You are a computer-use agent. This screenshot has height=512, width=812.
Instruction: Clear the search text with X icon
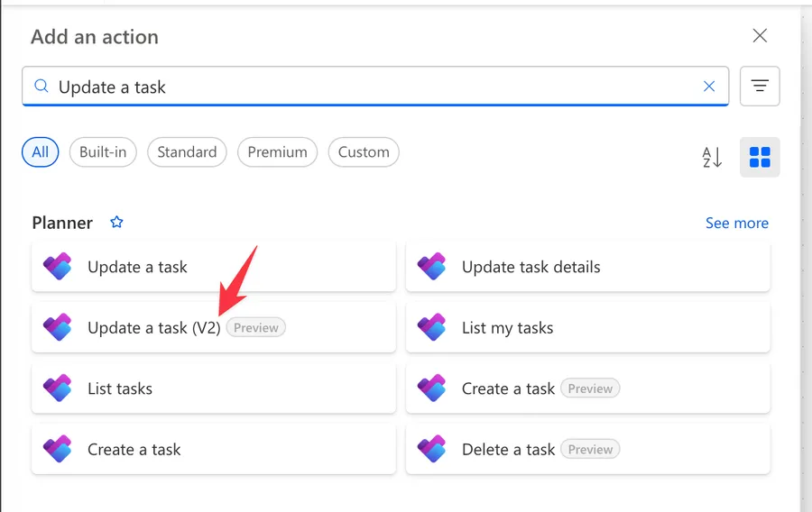point(709,87)
